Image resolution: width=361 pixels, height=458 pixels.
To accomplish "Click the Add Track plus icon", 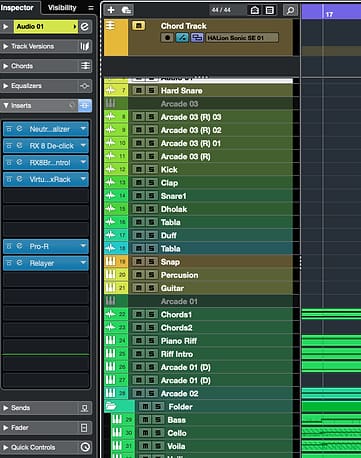I will 111,10.
